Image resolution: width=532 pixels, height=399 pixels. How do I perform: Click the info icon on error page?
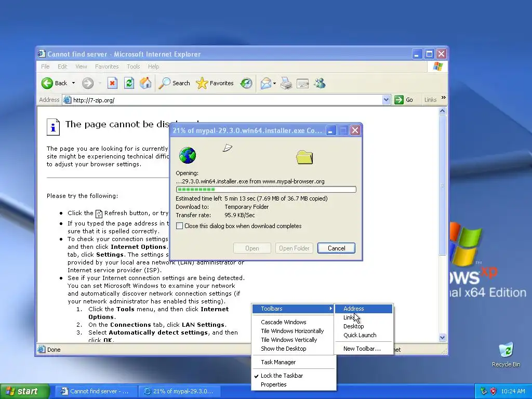tap(53, 127)
